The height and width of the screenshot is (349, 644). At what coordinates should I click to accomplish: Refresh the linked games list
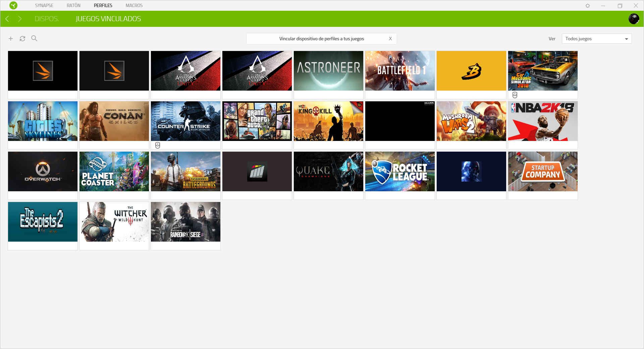[22, 39]
